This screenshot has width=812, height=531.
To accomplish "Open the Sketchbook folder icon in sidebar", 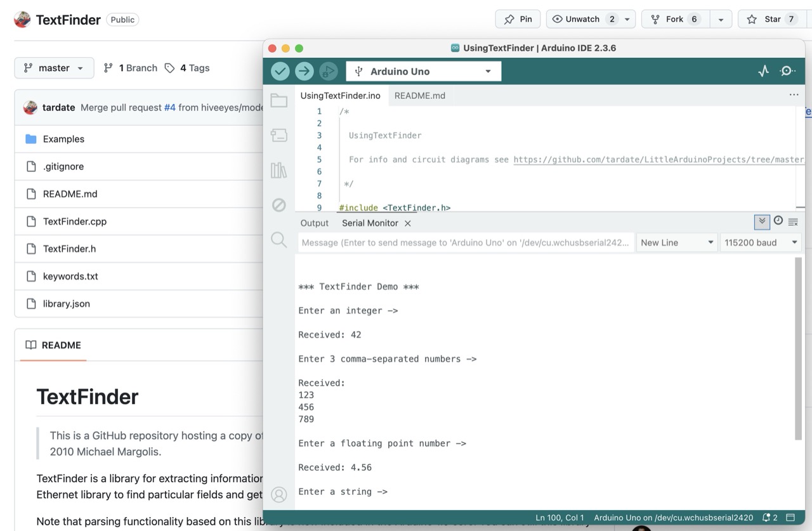I will point(279,100).
